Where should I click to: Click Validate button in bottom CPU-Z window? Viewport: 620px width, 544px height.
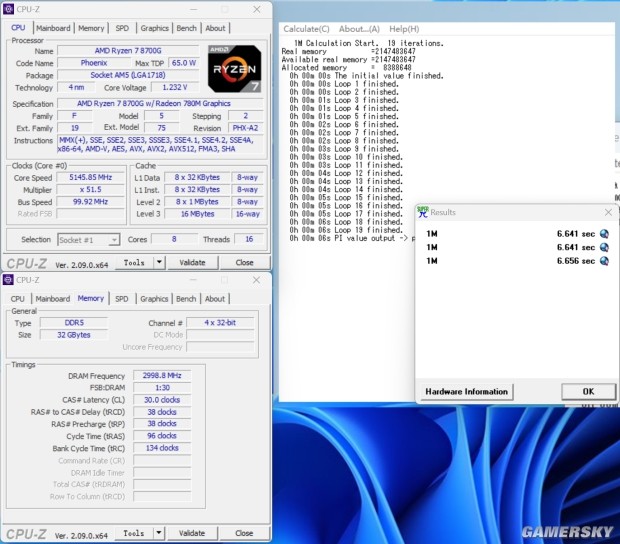point(192,533)
